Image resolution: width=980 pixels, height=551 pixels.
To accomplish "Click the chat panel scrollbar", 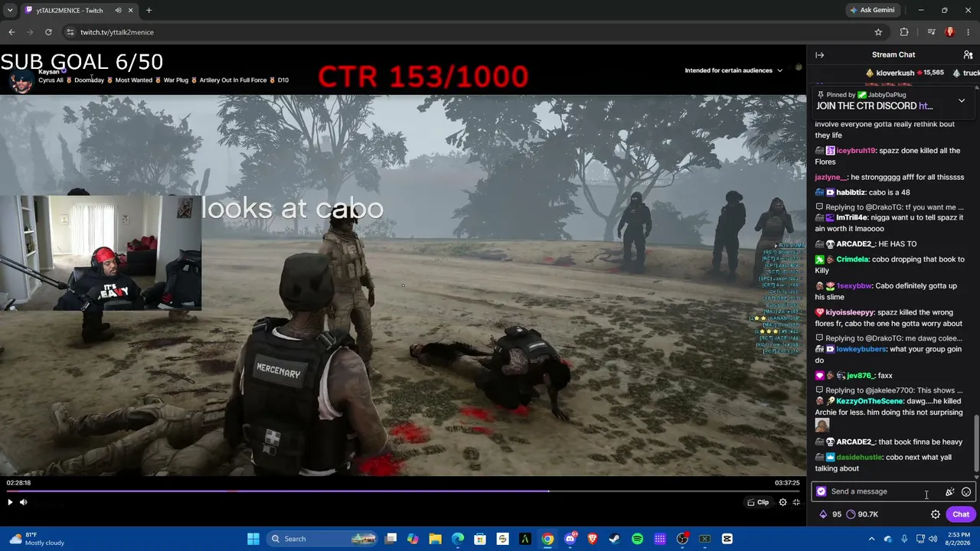I will pyautogui.click(x=976, y=444).
